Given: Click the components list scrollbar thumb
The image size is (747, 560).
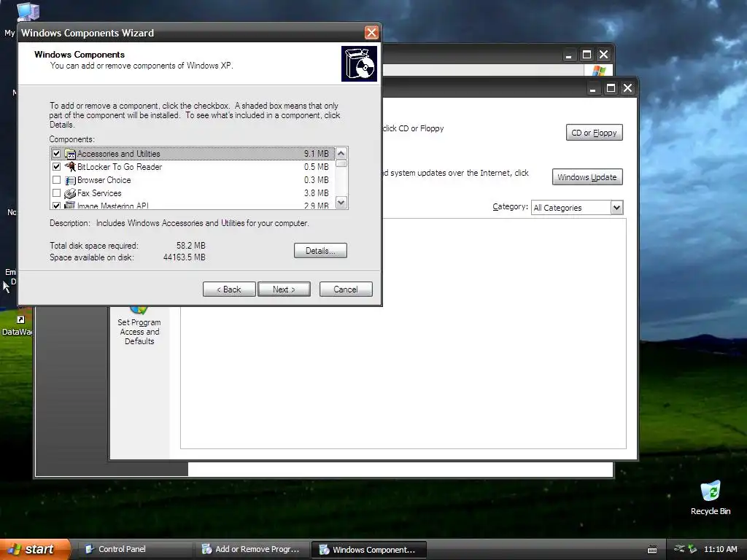Looking at the screenshot, I should (341, 163).
